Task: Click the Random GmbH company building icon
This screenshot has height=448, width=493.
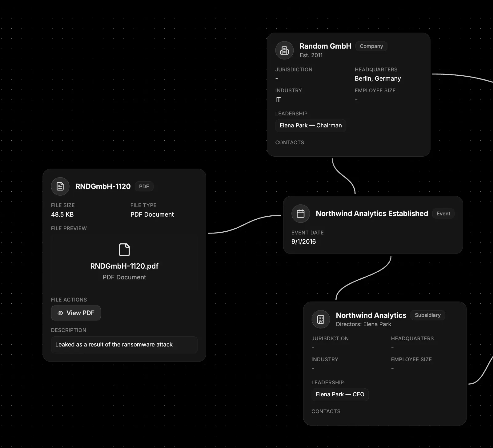Action: (x=284, y=50)
